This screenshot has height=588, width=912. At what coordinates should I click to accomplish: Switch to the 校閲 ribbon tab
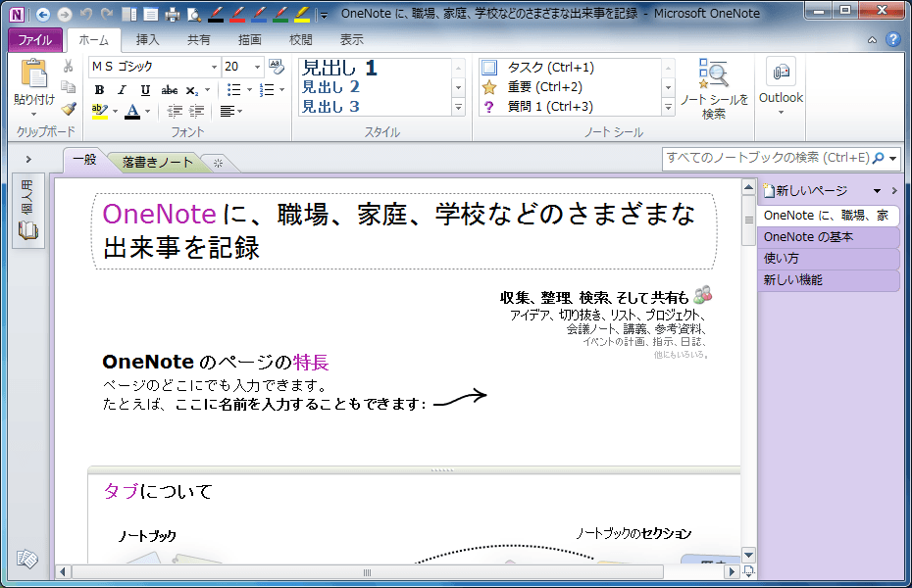point(301,39)
